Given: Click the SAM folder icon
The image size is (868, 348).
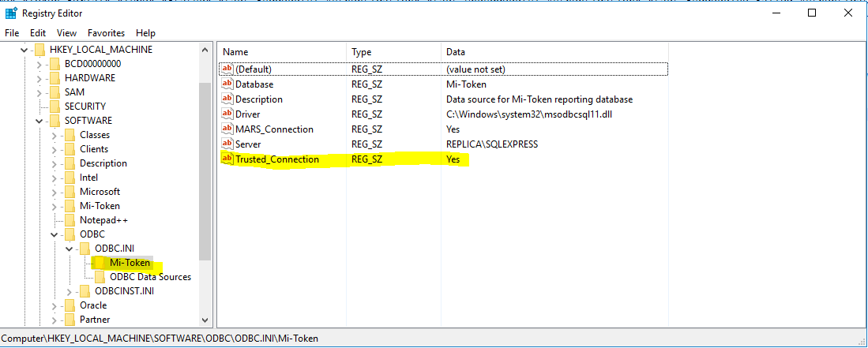Looking at the screenshot, I should tap(54, 92).
